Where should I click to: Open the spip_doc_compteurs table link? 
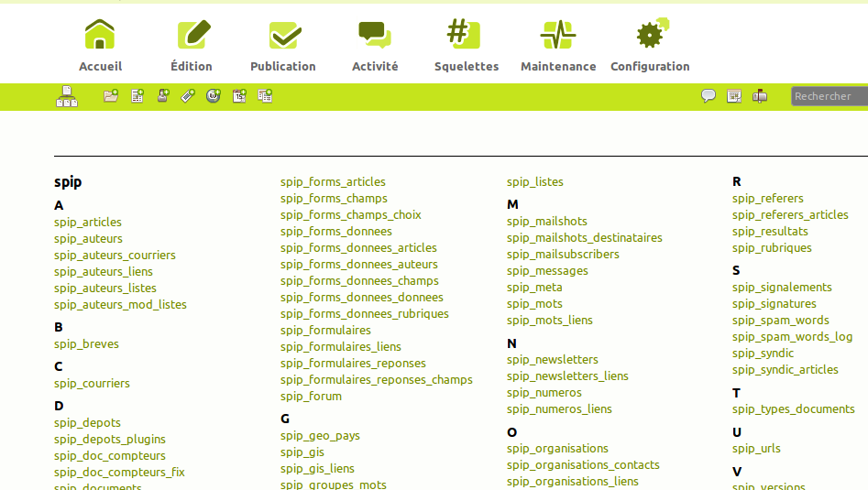tap(110, 456)
